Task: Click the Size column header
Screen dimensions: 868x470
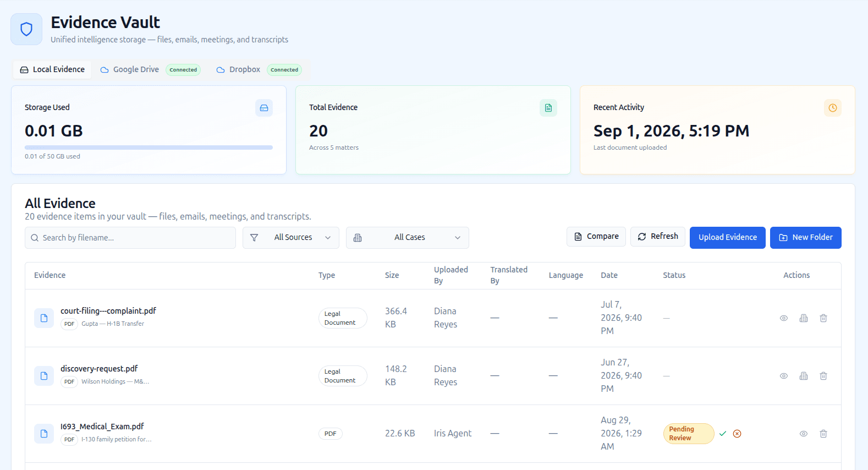Action: click(x=392, y=275)
